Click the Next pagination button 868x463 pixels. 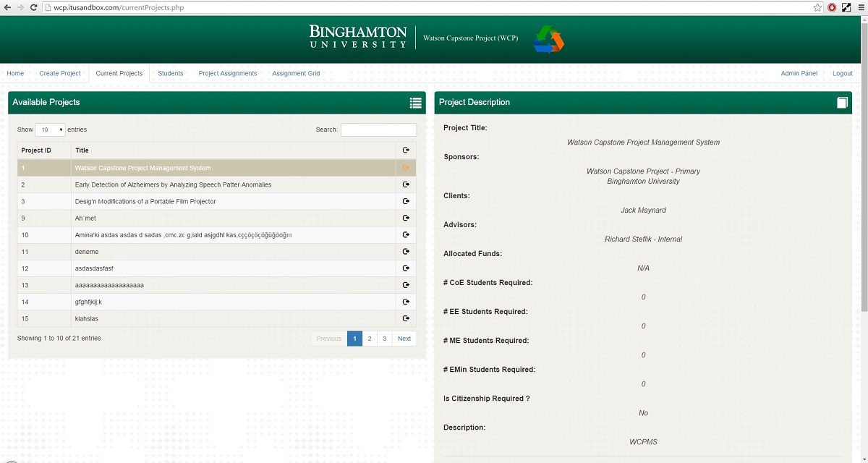pos(404,339)
